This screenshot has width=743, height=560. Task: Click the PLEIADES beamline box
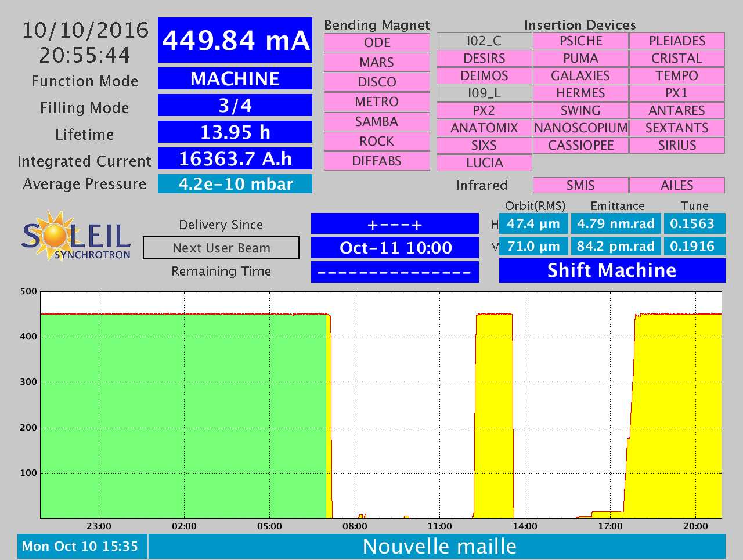(677, 41)
